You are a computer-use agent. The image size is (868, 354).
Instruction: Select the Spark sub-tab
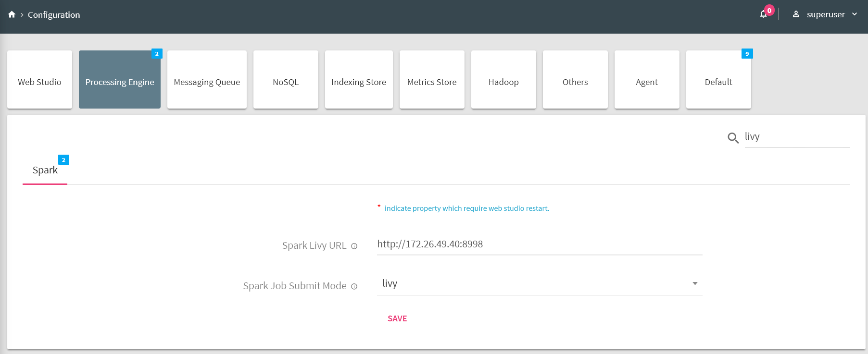tap(45, 170)
